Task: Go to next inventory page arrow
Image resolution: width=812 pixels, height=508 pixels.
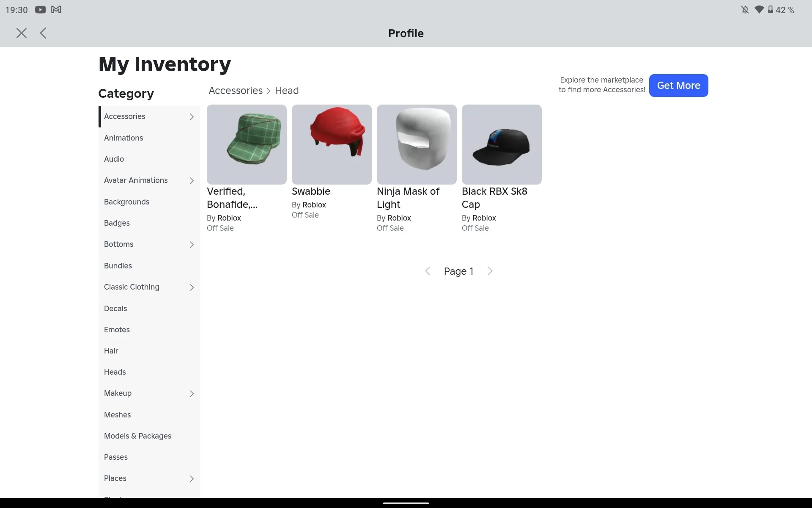Action: pos(490,271)
